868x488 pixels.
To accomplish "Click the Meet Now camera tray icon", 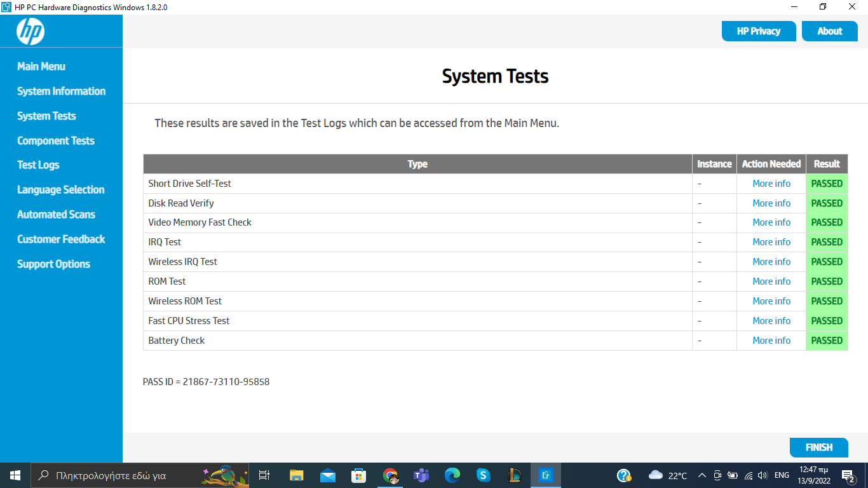I will tap(717, 475).
